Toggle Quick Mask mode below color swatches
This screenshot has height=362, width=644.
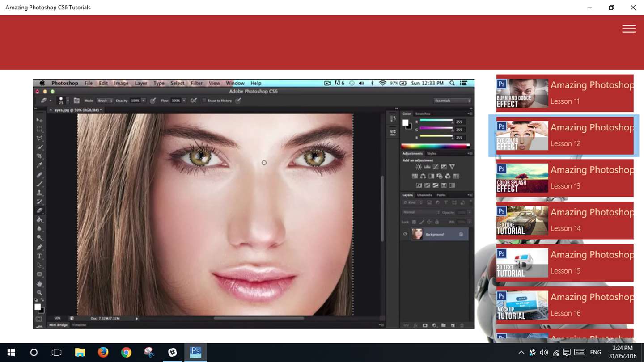click(x=39, y=319)
